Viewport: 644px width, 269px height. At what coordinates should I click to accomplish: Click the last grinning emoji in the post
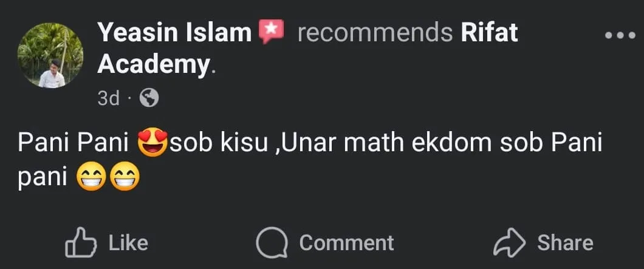pyautogui.click(x=125, y=177)
